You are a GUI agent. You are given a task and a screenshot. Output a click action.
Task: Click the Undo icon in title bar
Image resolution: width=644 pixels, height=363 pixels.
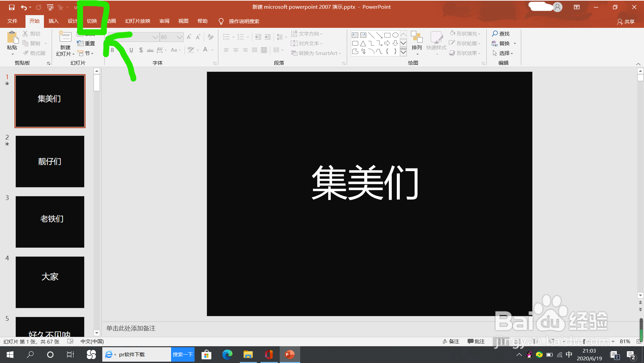point(23,7)
